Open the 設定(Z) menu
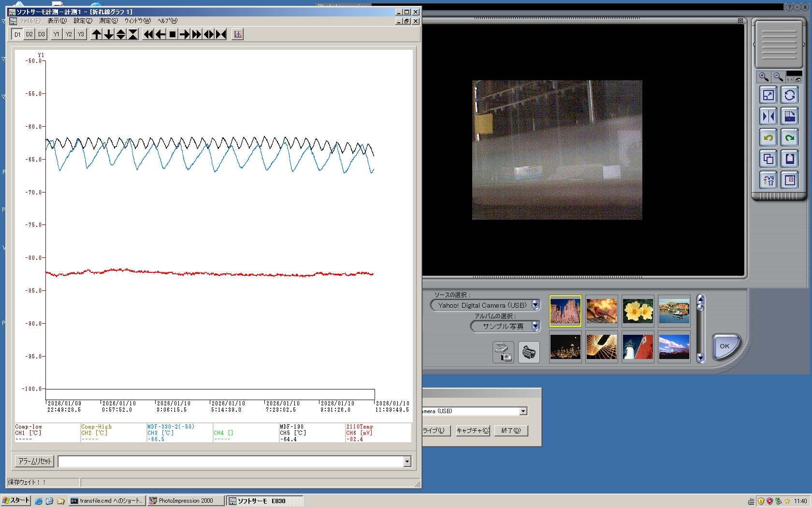The width and height of the screenshot is (812, 508). [83, 21]
